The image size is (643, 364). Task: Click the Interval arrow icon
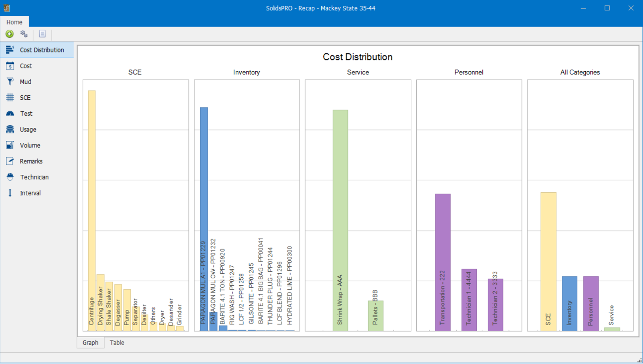click(x=10, y=193)
